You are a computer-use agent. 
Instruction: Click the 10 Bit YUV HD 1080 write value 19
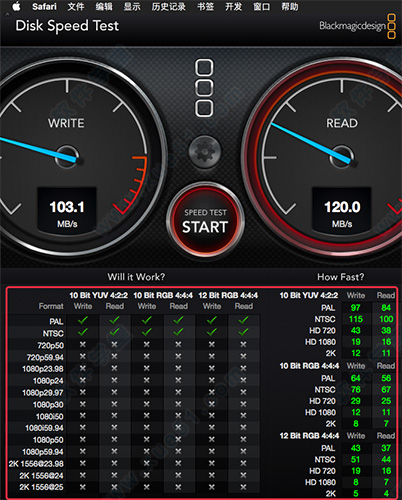point(355,342)
